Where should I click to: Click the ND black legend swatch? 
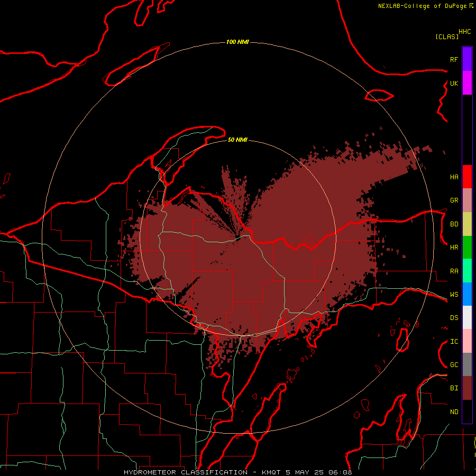(x=467, y=411)
